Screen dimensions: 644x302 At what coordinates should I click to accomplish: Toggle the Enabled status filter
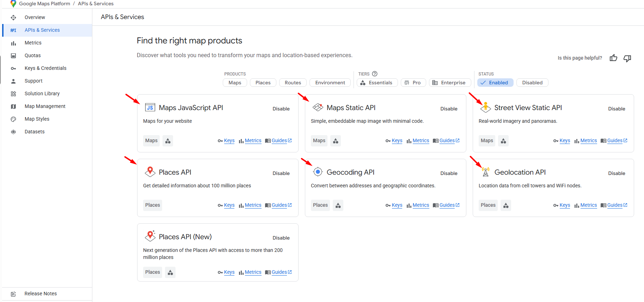495,83
